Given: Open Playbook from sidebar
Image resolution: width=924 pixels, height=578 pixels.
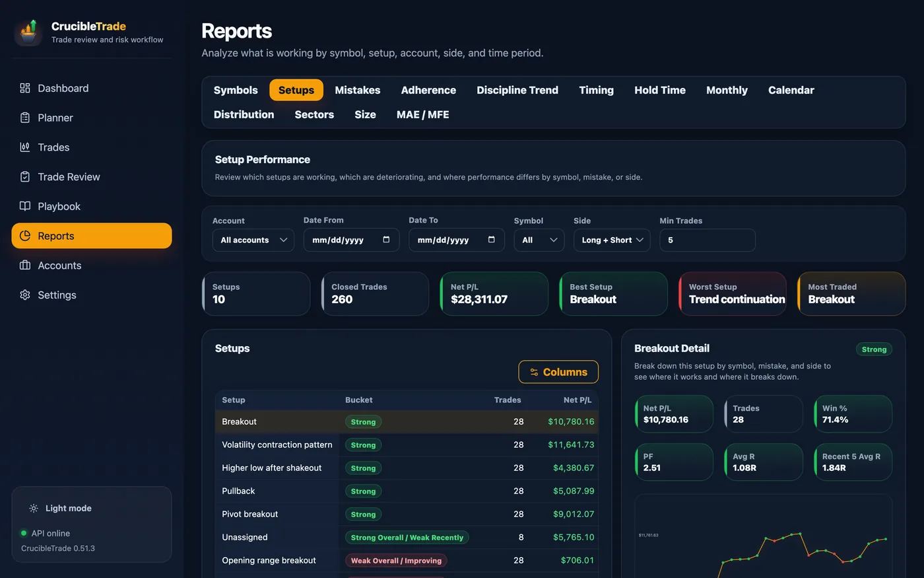Looking at the screenshot, I should (x=92, y=206).
